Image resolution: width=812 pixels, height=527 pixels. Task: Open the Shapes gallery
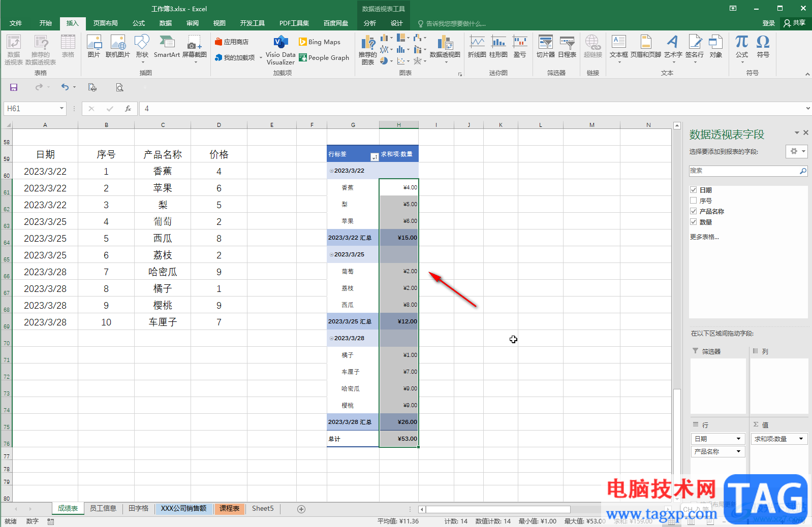coord(142,49)
